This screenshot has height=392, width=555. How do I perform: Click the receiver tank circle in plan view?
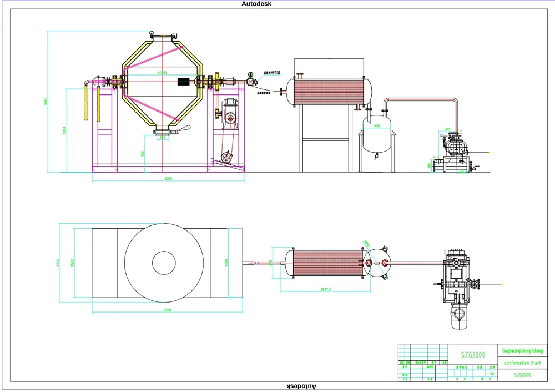(377, 263)
